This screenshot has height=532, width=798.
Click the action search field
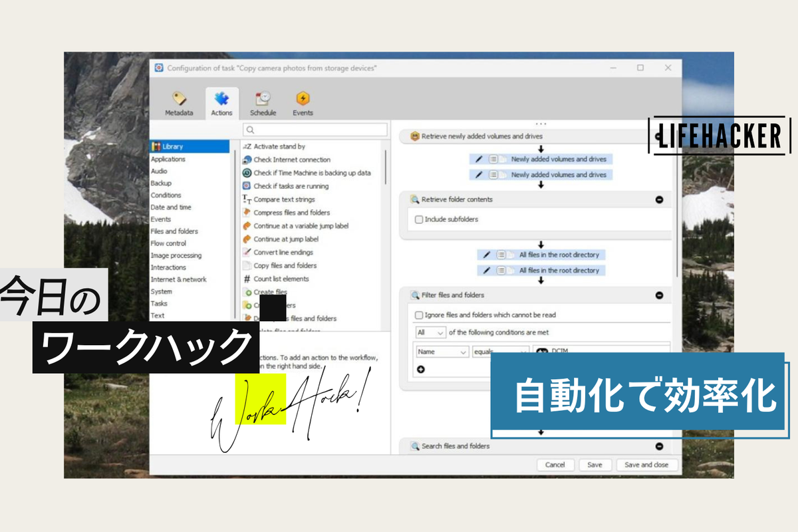coord(315,130)
